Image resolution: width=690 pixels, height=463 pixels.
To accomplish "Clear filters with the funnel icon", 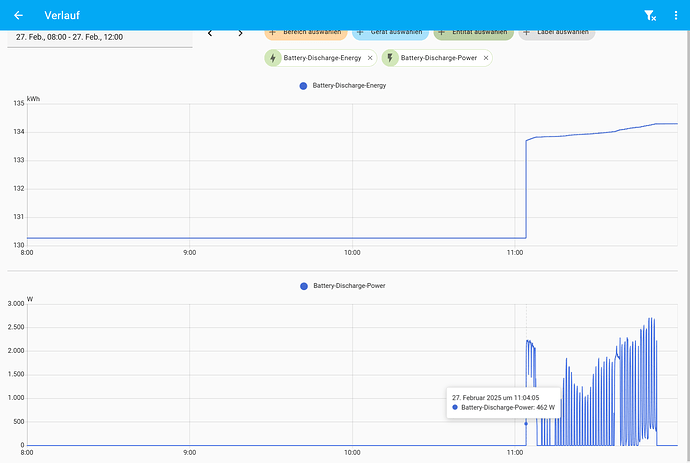I will coord(650,15).
